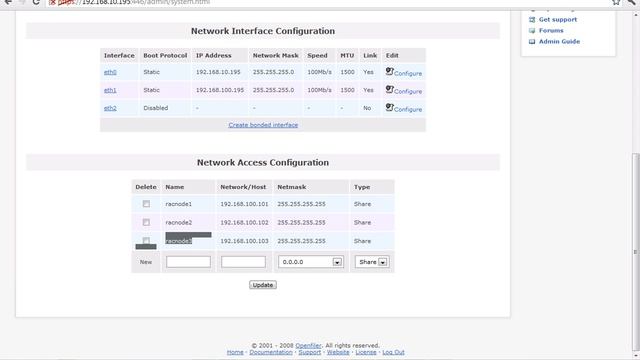Select the racnode2 name text
Image resolution: width=640 pixels, height=360 pixels.
click(x=178, y=222)
